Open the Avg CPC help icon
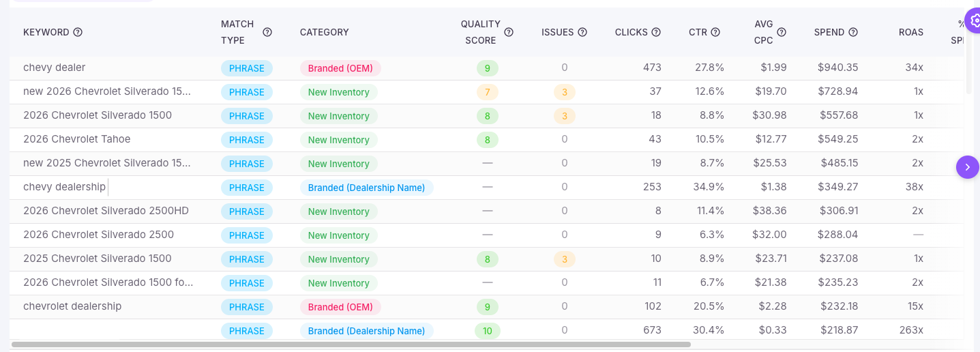 (782, 32)
